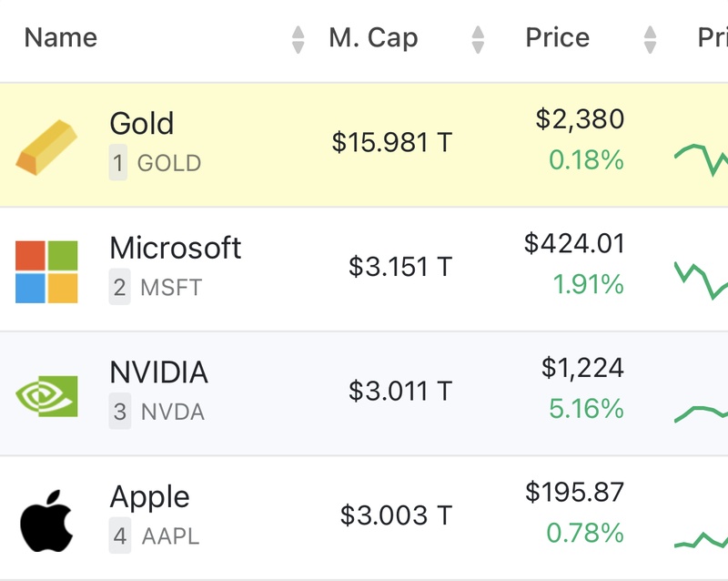Click the Name column header
728x581 pixels.
(60, 38)
